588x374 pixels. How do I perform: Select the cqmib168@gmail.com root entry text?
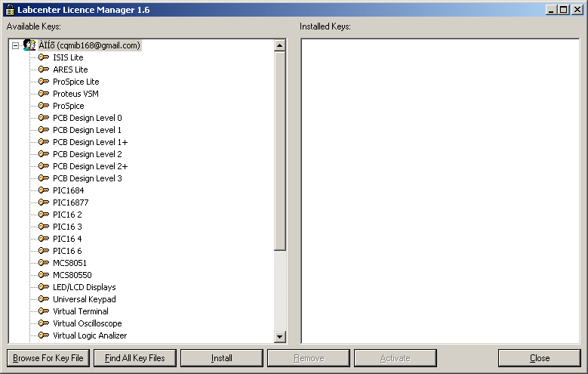click(x=89, y=45)
